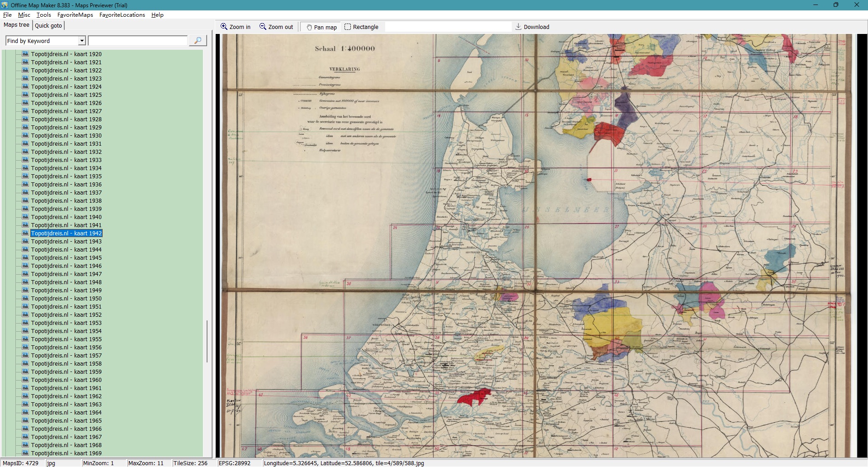
Task: Open the FavoriteMaps menu
Action: (x=75, y=15)
